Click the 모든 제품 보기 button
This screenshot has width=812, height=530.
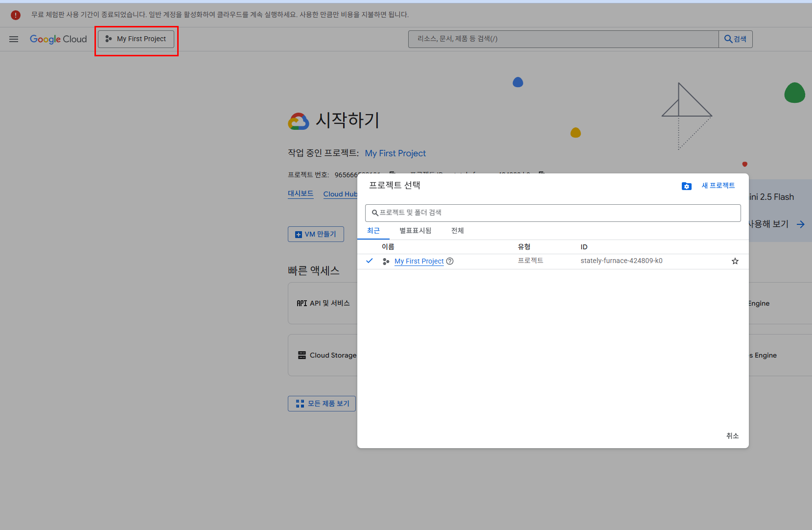[x=322, y=404]
